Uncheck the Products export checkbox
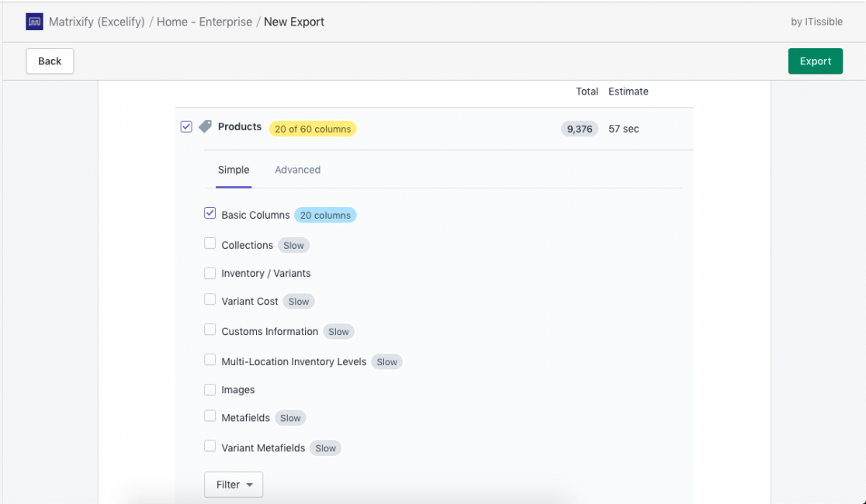 (186, 126)
